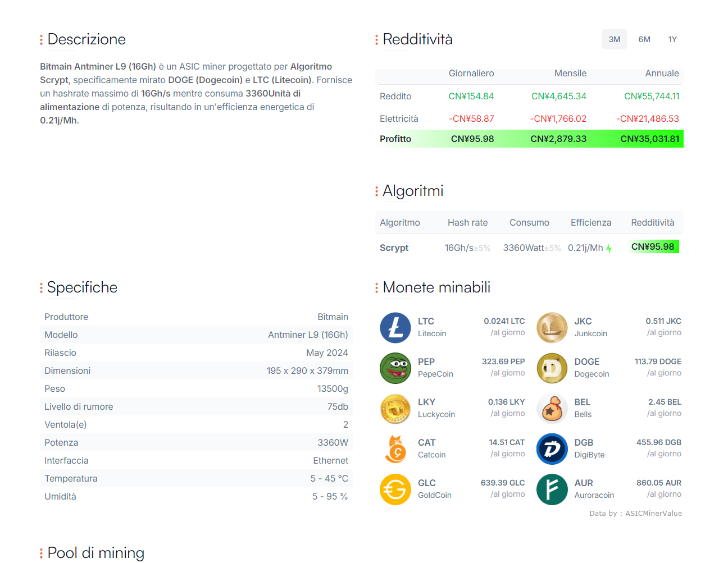Click the Litecoin LTC coin icon

pyautogui.click(x=395, y=328)
